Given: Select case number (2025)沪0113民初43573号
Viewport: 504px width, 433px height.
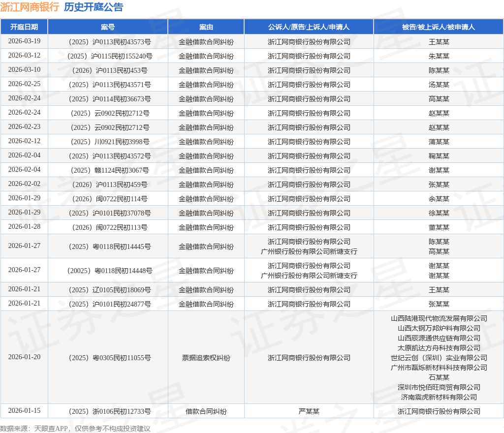Looking at the screenshot, I should (110, 42).
